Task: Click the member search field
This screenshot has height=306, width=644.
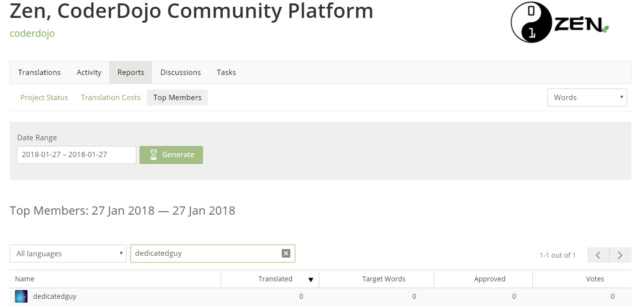Action: pyautogui.click(x=213, y=253)
